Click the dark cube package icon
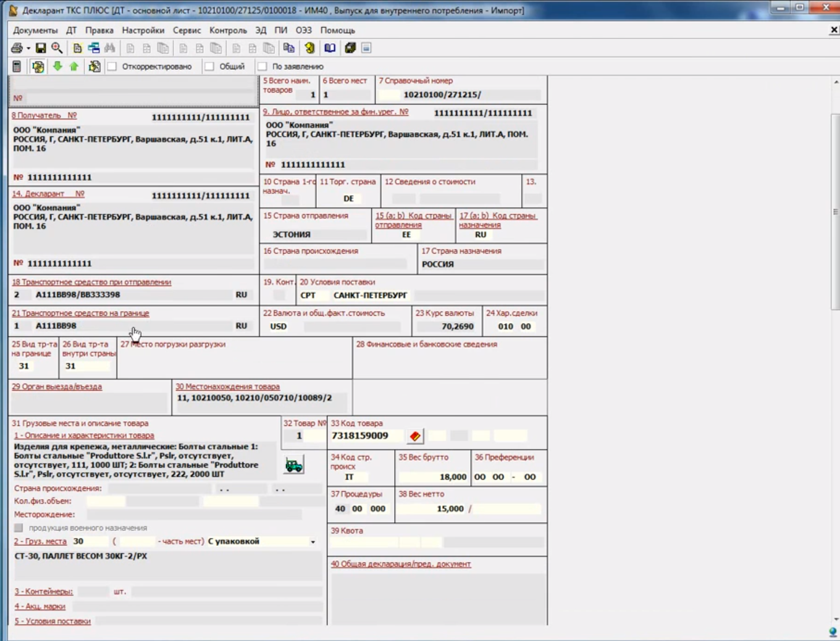Image resolution: width=840 pixels, height=641 pixels. [350, 48]
